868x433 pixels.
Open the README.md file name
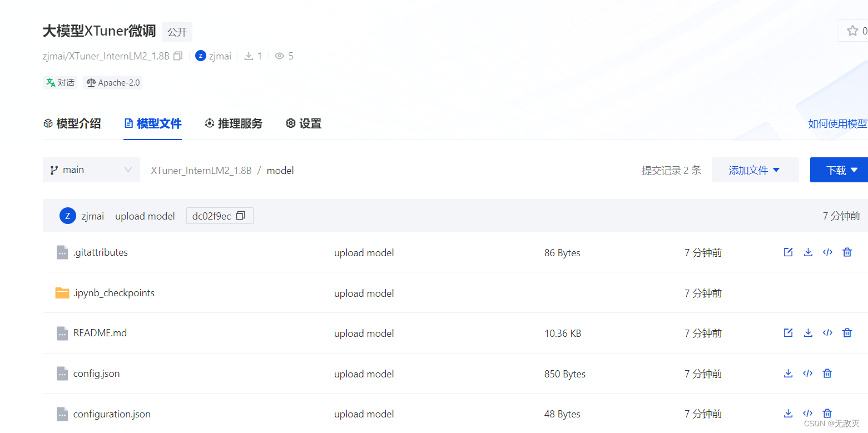[x=100, y=333]
